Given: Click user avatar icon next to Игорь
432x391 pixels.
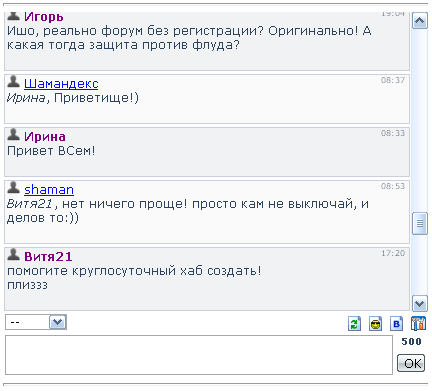Looking at the screenshot, I should (13, 16).
